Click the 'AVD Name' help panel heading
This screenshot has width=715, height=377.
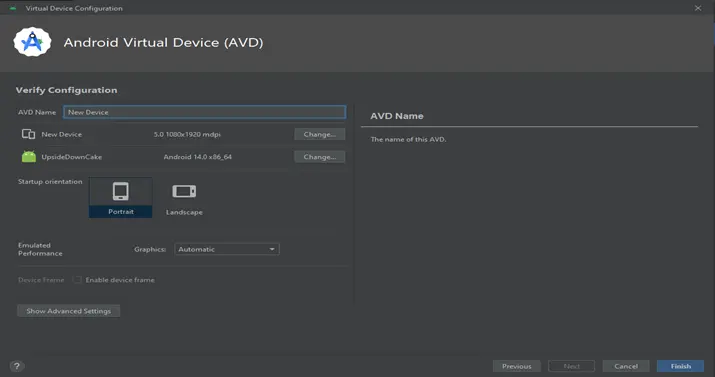coord(397,116)
